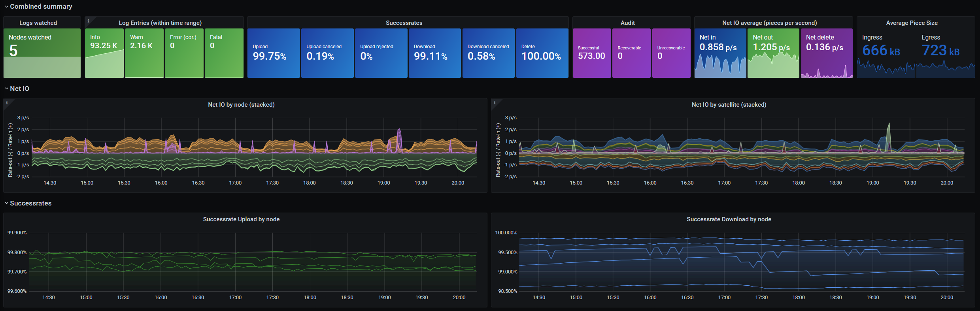Select the Upload canceled 0.19% tile
Viewport: 980px width, 311px height.
coord(327,53)
